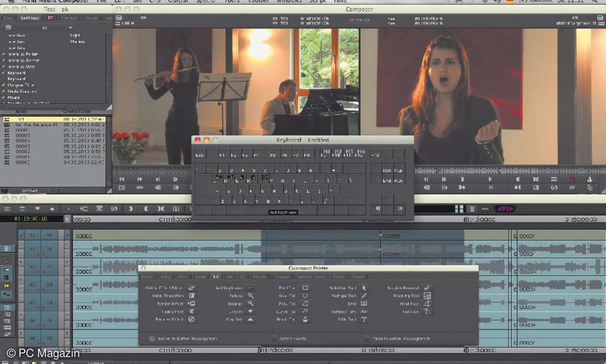The height and width of the screenshot is (364, 606).
Task: Click the Scratch Removal icon
Action: (427, 288)
